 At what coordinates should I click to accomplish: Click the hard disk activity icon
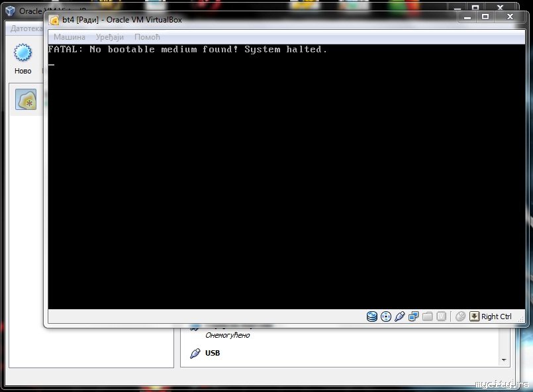(x=372, y=317)
